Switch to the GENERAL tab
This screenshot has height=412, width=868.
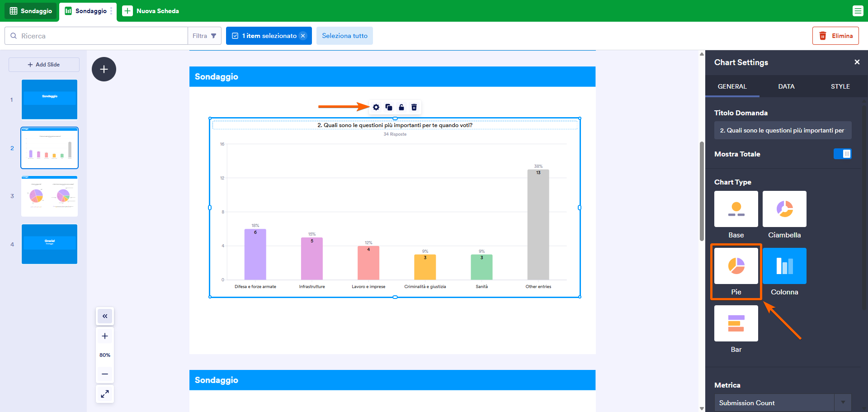coord(732,86)
